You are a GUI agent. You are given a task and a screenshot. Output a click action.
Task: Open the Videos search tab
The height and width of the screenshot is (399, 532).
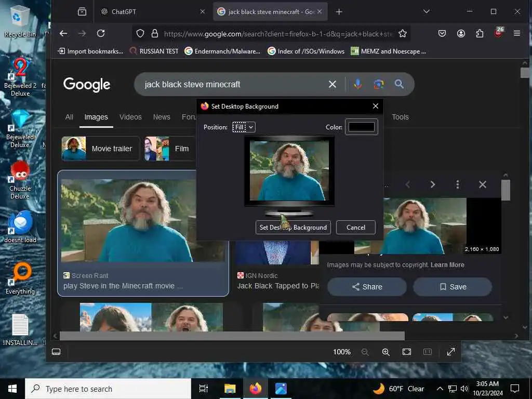[130, 117]
